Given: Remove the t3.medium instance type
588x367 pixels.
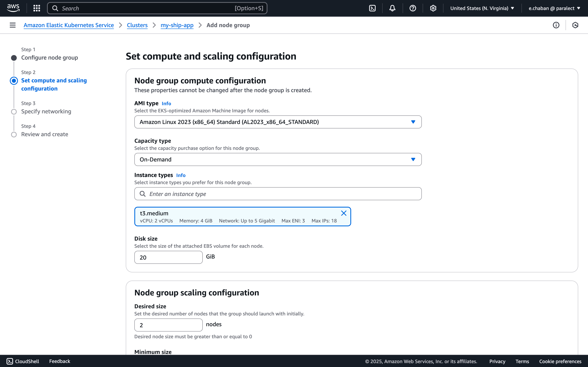Looking at the screenshot, I should tap(344, 213).
